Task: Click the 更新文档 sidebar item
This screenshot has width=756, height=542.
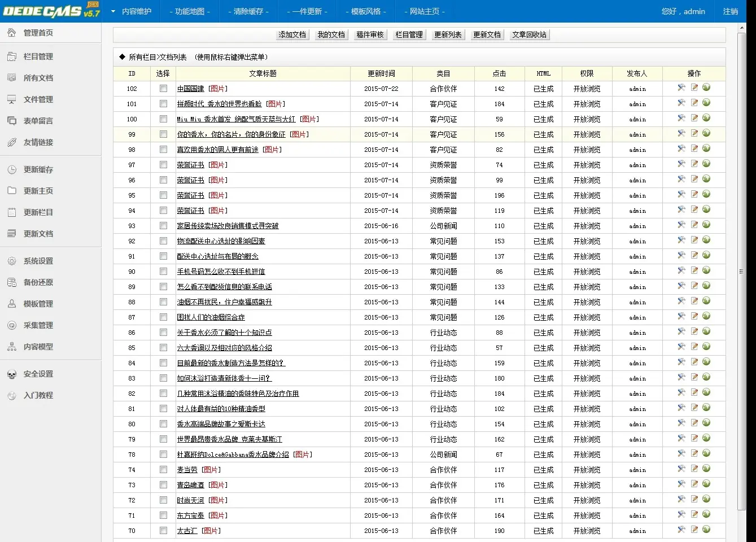Action: pos(38,234)
